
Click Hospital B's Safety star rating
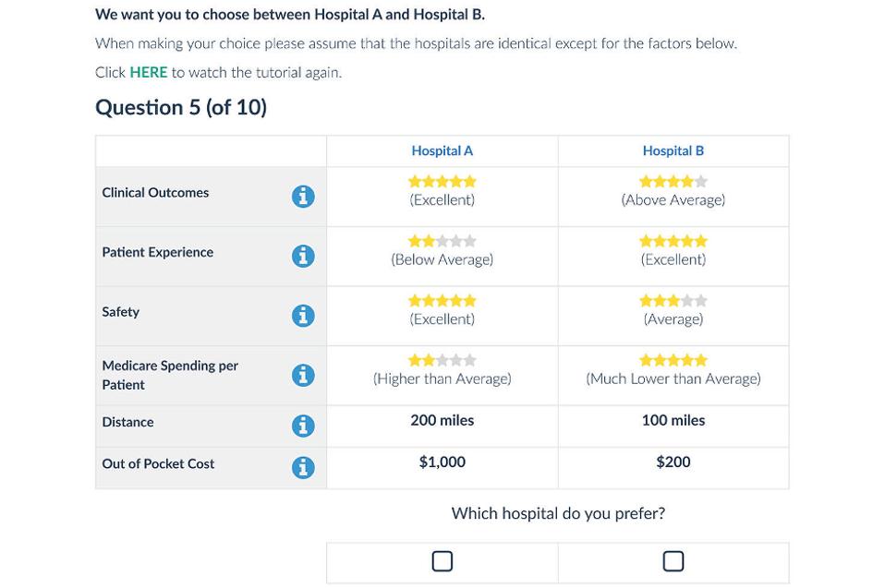coord(673,301)
